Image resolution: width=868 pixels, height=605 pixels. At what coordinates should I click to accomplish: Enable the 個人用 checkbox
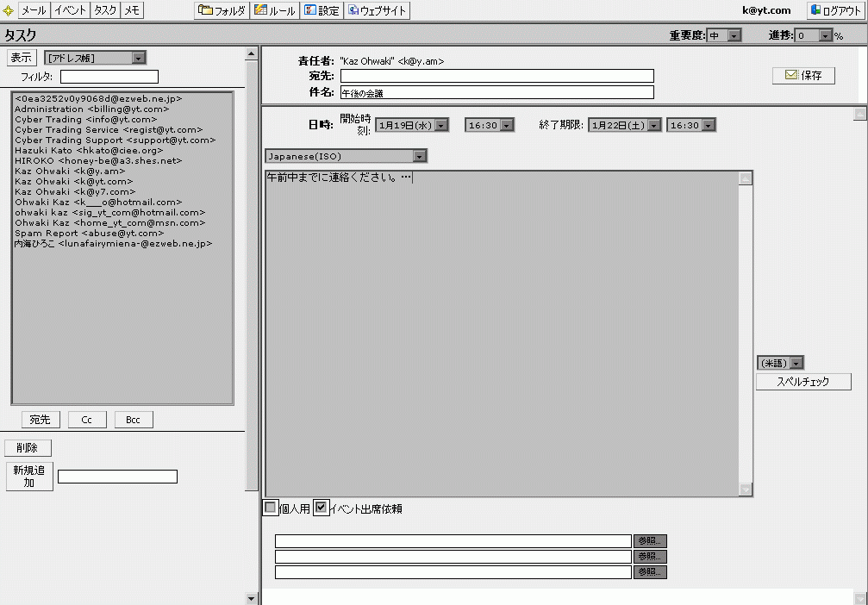coord(271,508)
